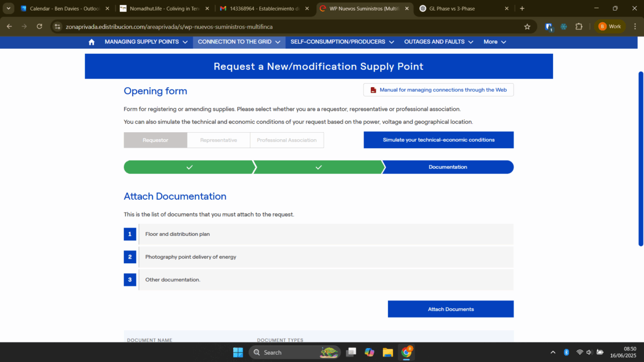Image resolution: width=644 pixels, height=362 pixels.
Task: Click the Windows Start button
Action: pyautogui.click(x=238, y=353)
